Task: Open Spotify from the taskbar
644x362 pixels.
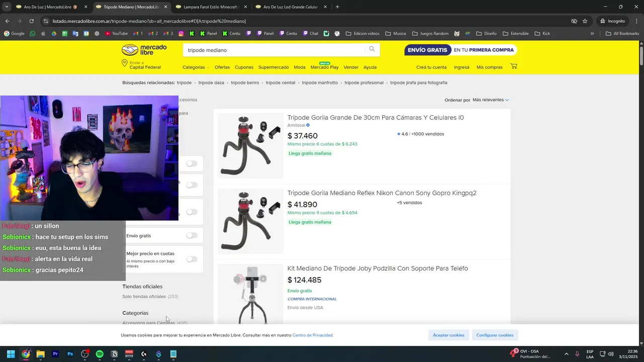Action: point(100,354)
